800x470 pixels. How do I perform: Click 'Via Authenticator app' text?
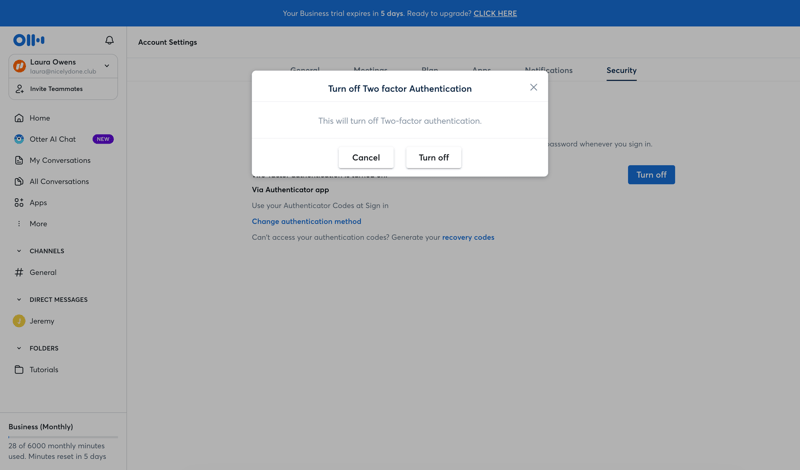point(290,189)
